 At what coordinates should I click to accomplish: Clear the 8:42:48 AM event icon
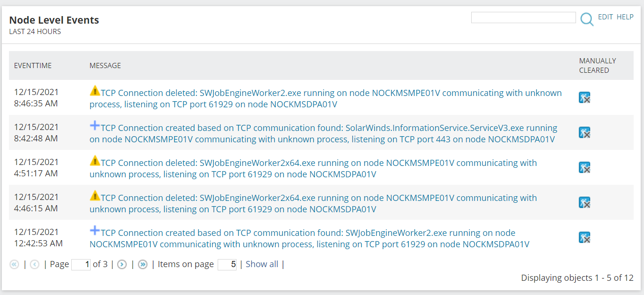[x=585, y=132]
